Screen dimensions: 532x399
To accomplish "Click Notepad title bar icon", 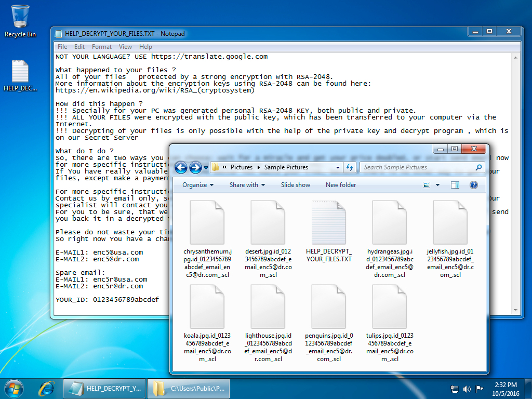I will pos(59,34).
